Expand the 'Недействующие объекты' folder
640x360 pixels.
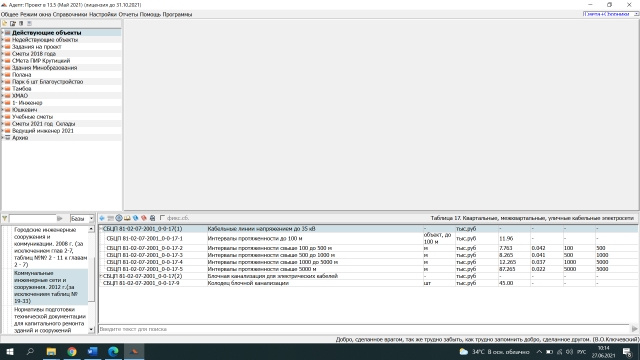point(2,40)
